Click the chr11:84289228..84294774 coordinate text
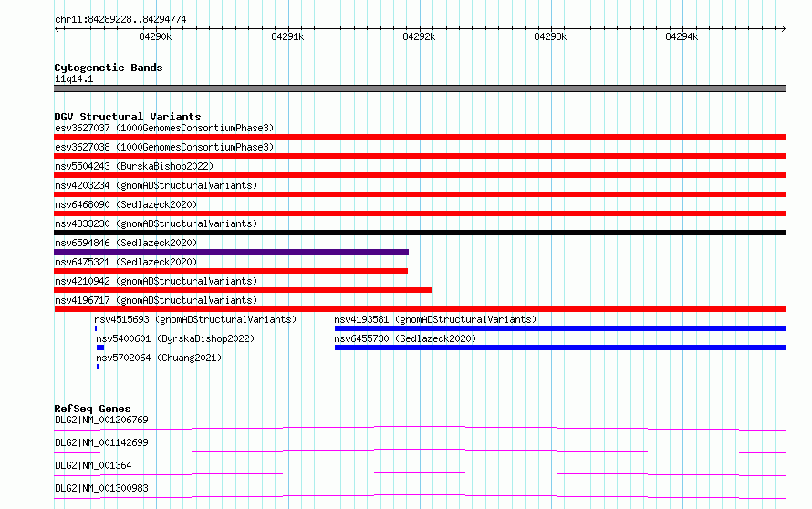The image size is (812, 509). coord(120,19)
